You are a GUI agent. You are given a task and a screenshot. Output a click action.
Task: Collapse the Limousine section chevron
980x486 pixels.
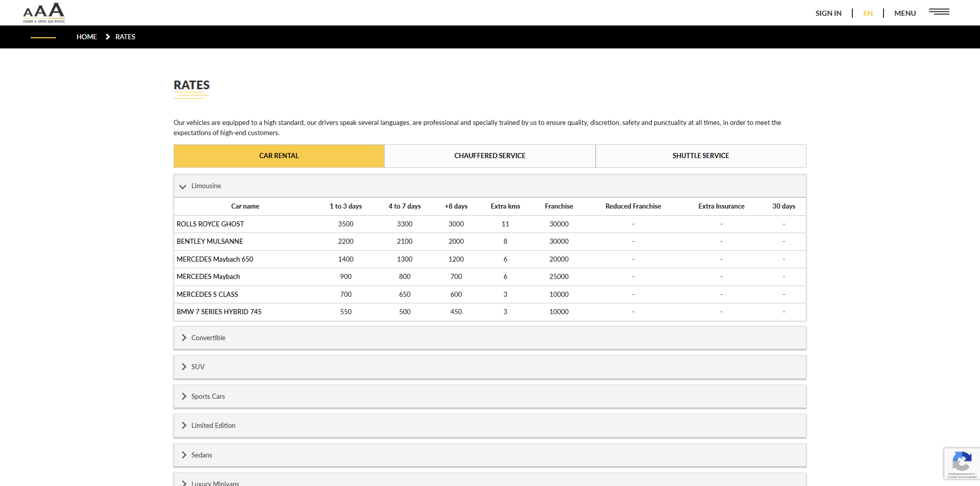(183, 187)
